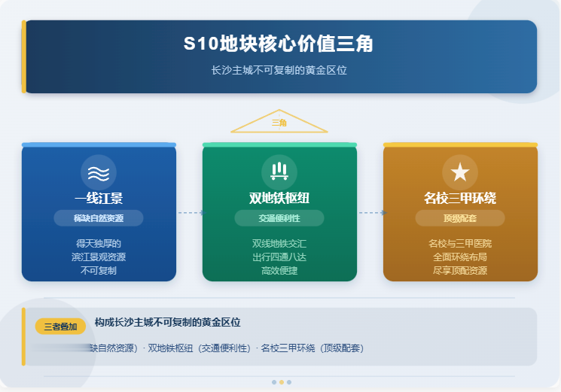This screenshot has height=392, width=561.
Task: Click the text 出行四通八达
Action: pos(279,257)
